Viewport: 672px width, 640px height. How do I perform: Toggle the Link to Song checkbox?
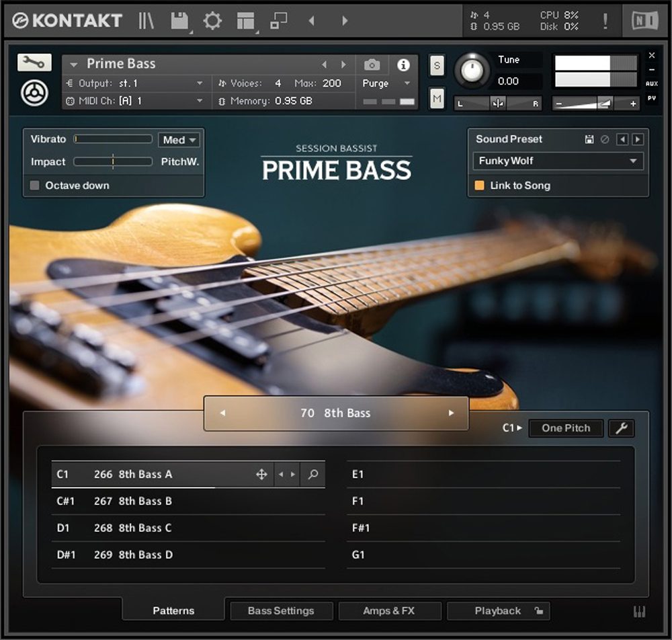tap(479, 186)
